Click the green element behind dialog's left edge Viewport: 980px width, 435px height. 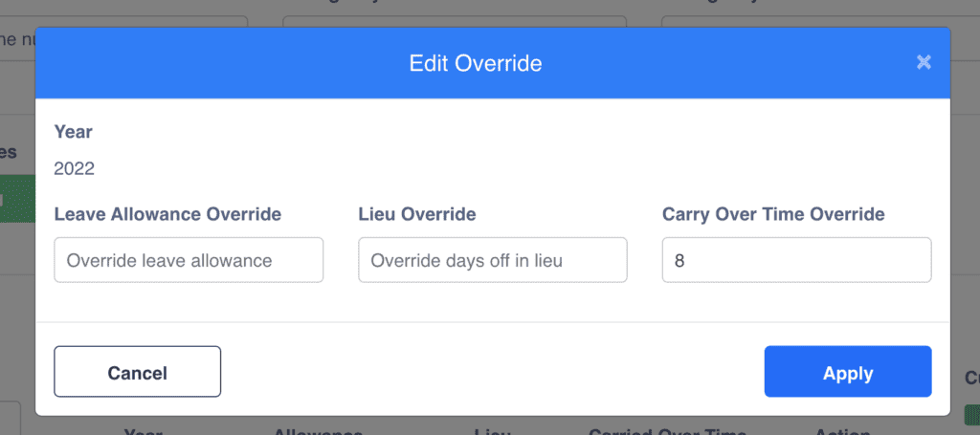16,199
